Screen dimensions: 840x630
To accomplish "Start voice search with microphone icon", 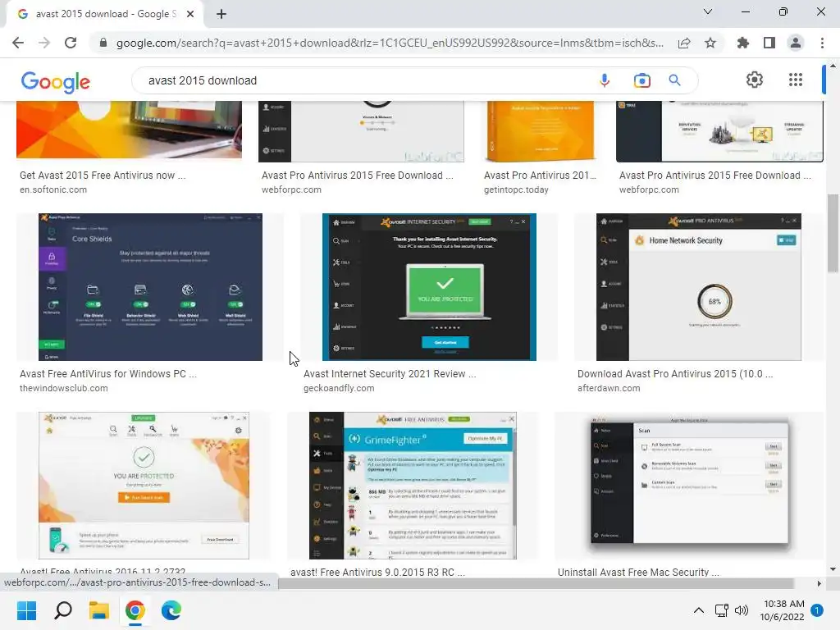I will click(x=605, y=80).
